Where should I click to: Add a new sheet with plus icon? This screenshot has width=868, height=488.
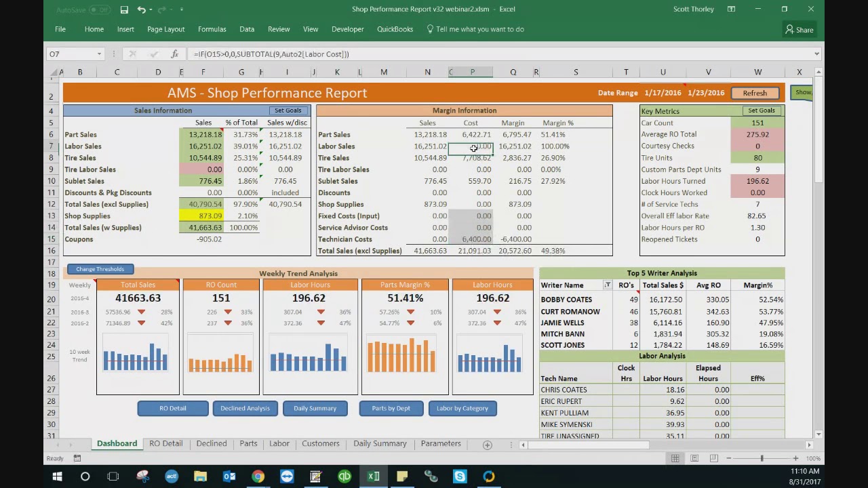pyautogui.click(x=487, y=445)
